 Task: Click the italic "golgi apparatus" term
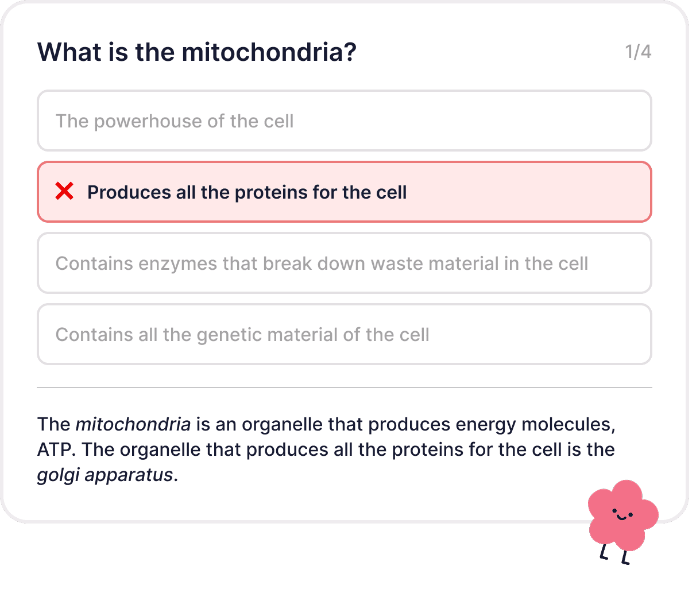click(x=105, y=475)
